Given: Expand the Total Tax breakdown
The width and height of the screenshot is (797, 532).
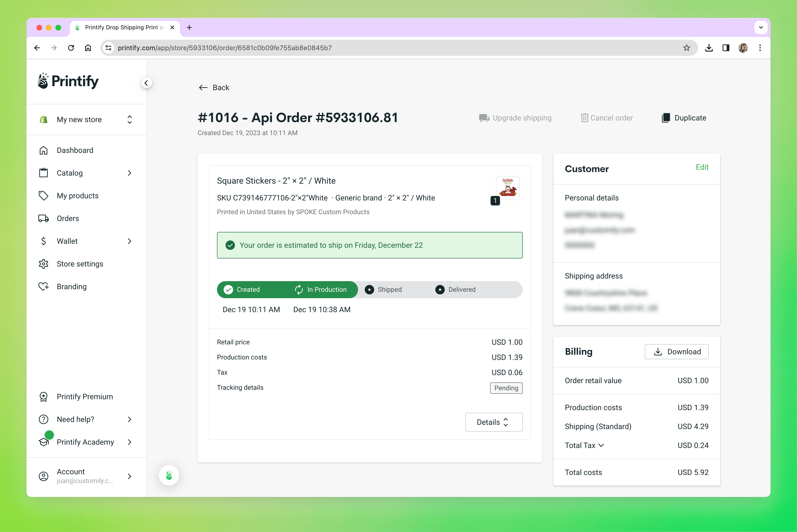Looking at the screenshot, I should pyautogui.click(x=584, y=445).
